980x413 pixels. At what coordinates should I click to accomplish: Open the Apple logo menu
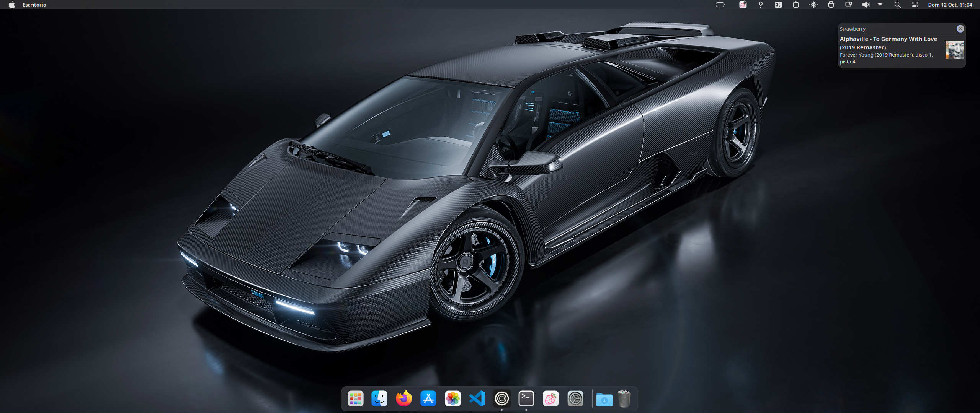pos(11,5)
